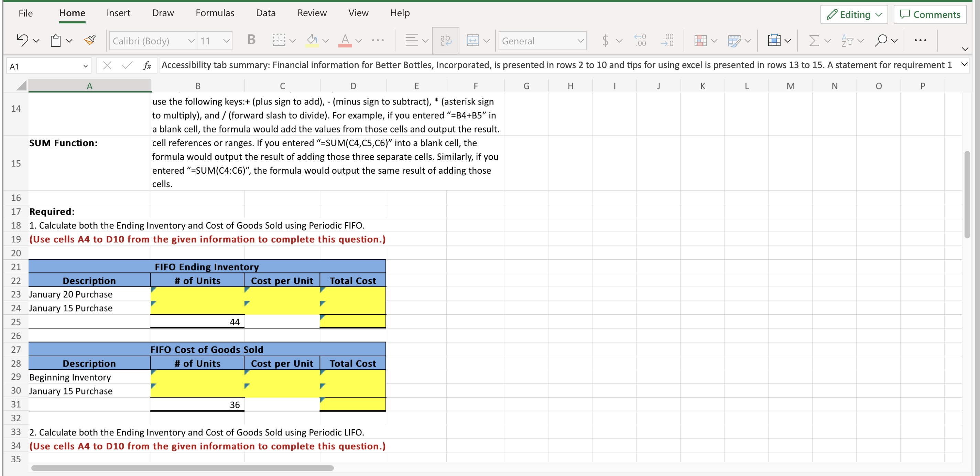Open the Editing mode dropdown
The height and width of the screenshot is (476, 980).
click(x=853, y=14)
